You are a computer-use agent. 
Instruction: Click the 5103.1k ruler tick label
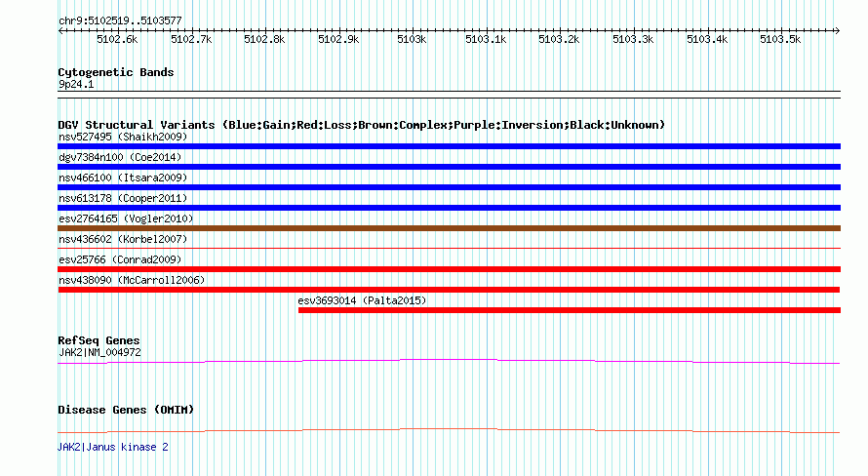(x=486, y=39)
